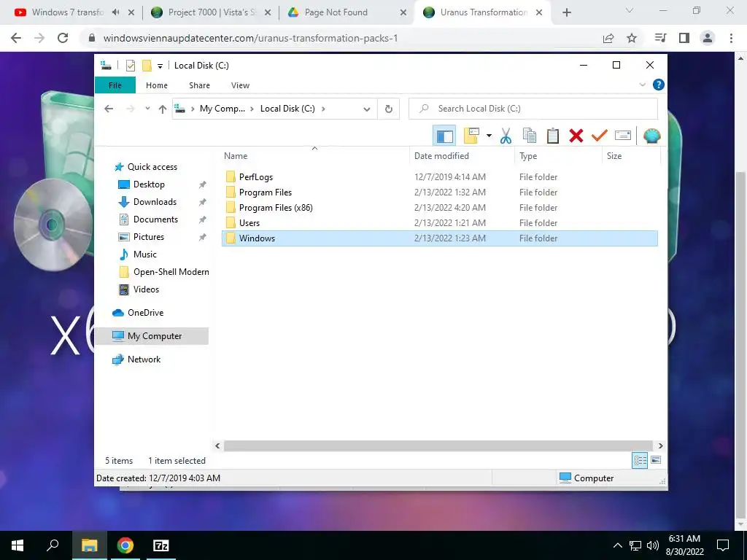Open a new Chrome tab
The image size is (747, 560).
click(566, 12)
